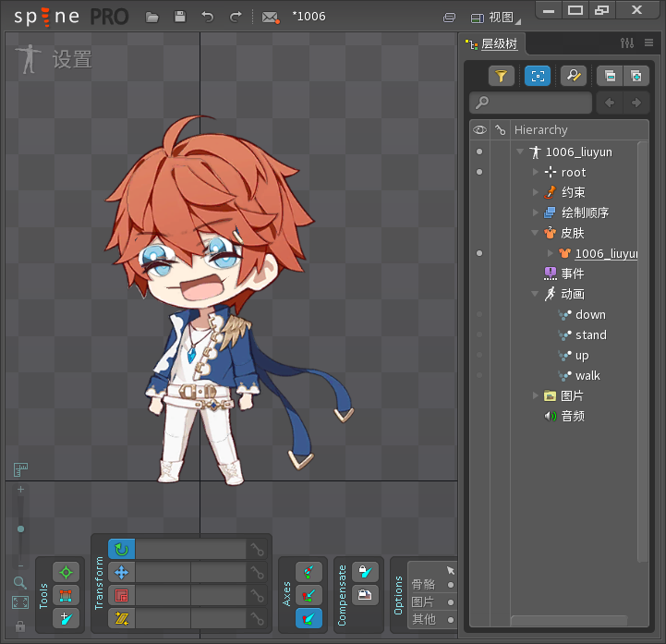The width and height of the screenshot is (666, 644).
Task: Select Local axes icon
Action: click(309, 573)
